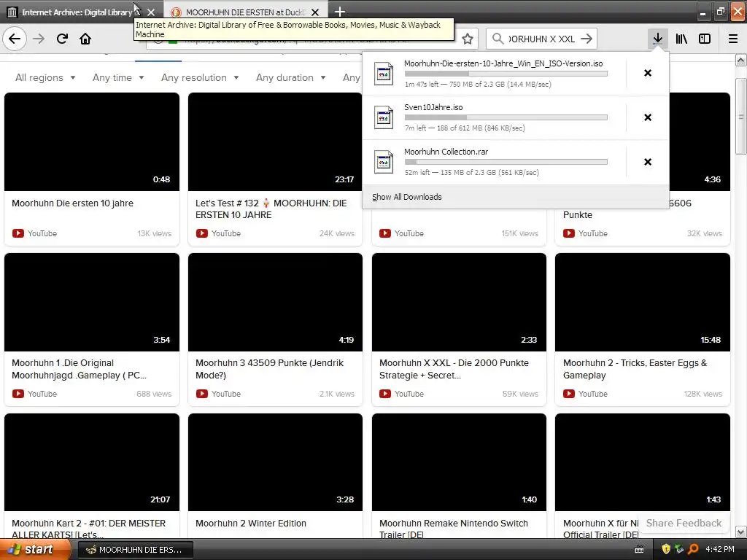Expand the Any resolution filter
The width and height of the screenshot is (747, 560).
coord(200,77)
